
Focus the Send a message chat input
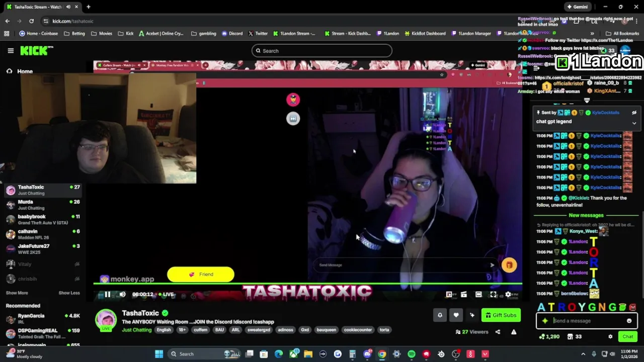(586, 321)
